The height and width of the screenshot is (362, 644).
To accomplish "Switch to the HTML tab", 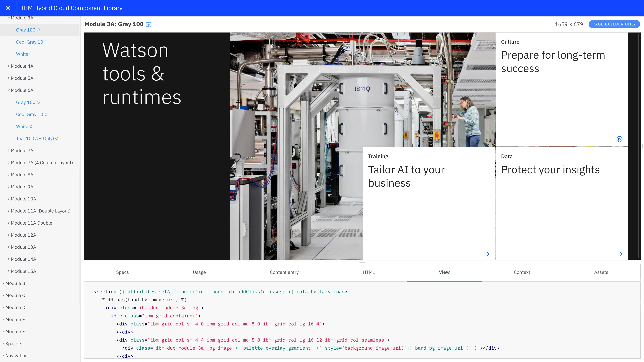I will pos(369,272).
